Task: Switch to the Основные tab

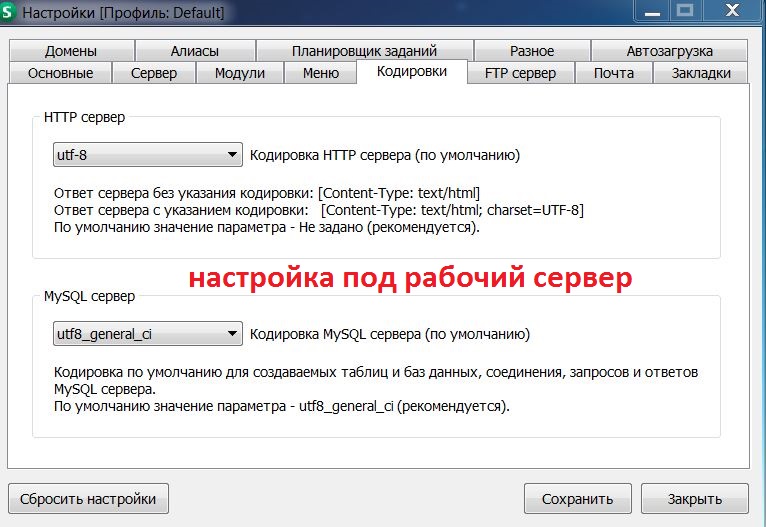Action: coord(60,73)
